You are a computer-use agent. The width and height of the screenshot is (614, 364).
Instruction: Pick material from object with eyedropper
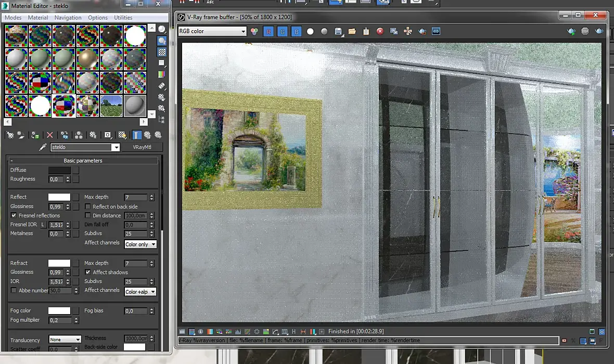(x=44, y=148)
